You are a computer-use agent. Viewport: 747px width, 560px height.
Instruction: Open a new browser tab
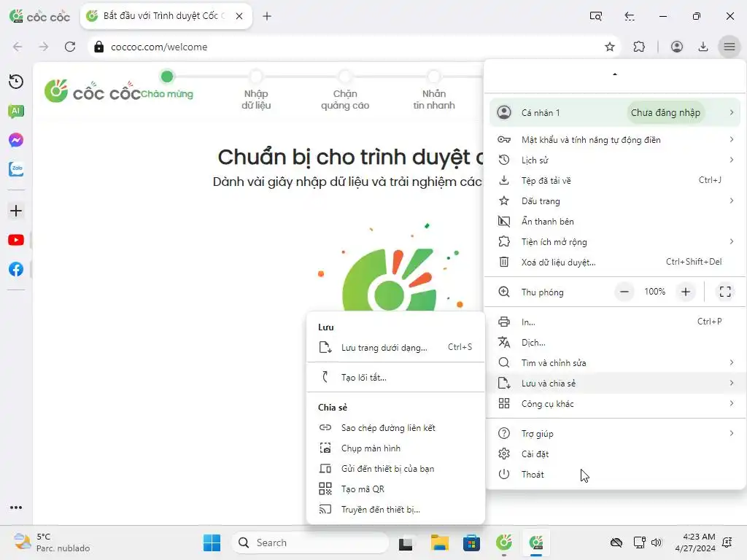click(267, 16)
